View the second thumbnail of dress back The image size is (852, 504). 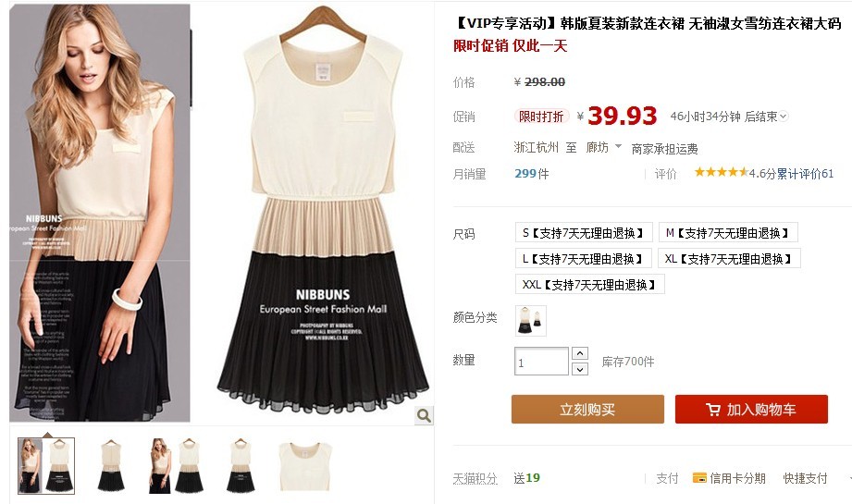[111, 466]
